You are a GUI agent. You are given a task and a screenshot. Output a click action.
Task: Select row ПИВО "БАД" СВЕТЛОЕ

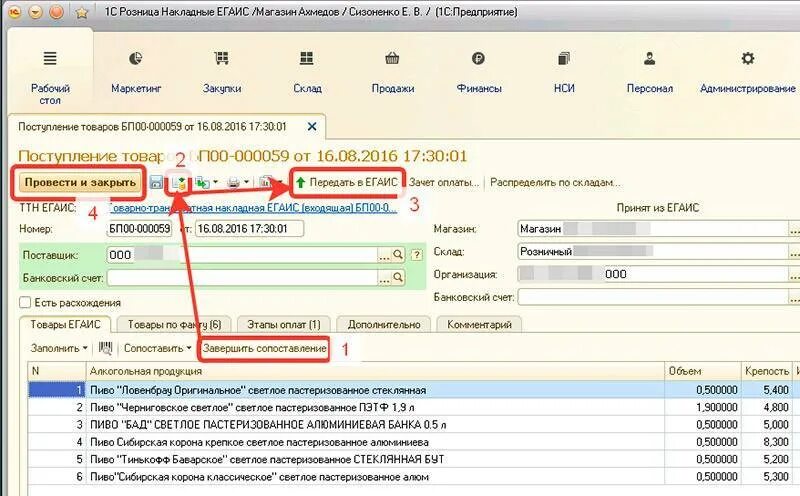[x=413, y=425]
